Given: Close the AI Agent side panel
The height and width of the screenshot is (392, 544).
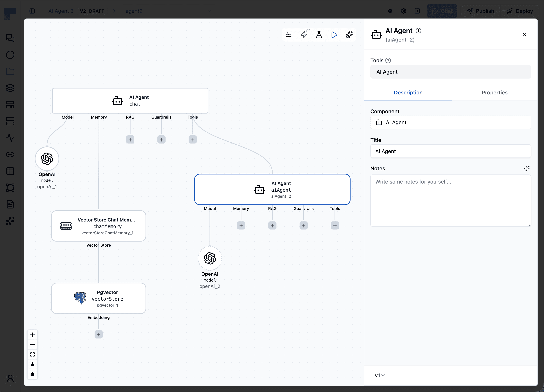Looking at the screenshot, I should [x=524, y=34].
